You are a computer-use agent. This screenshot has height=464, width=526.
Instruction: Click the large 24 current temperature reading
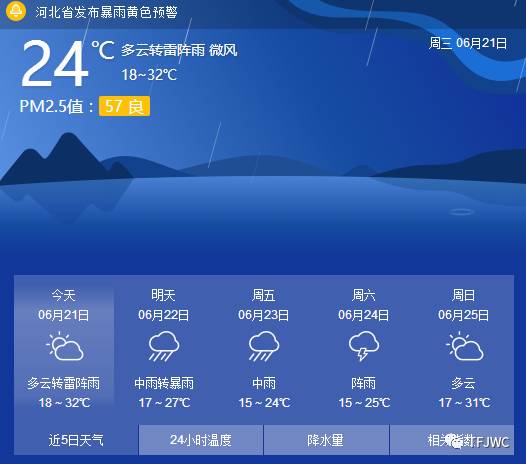(55, 63)
